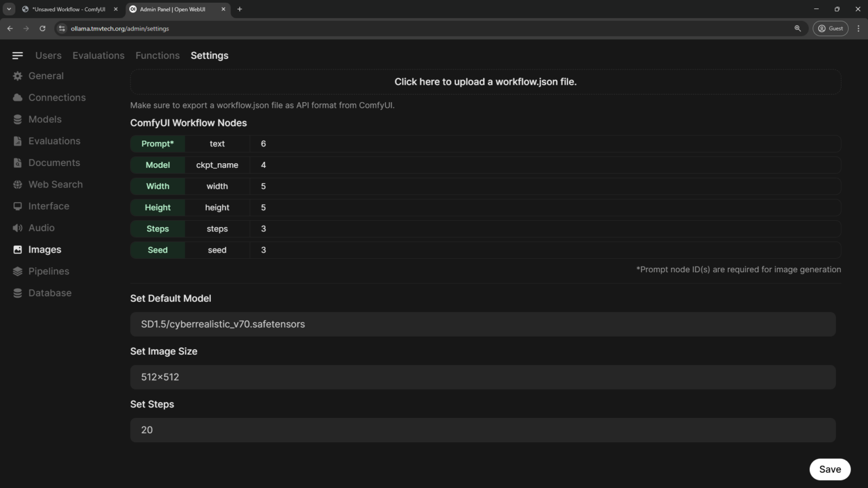868x488 pixels.
Task: Click the Save button
Action: (x=830, y=469)
